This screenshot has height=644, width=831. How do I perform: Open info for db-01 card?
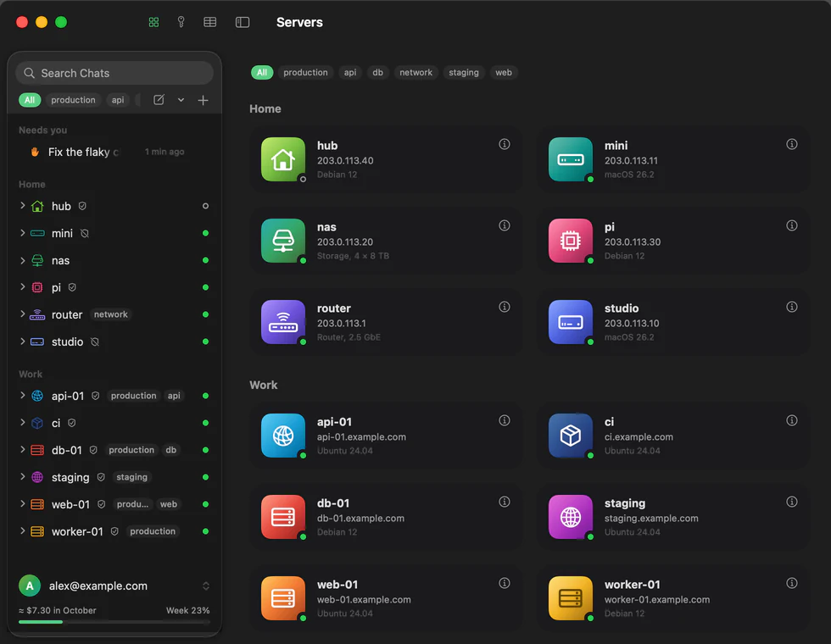coord(505,502)
